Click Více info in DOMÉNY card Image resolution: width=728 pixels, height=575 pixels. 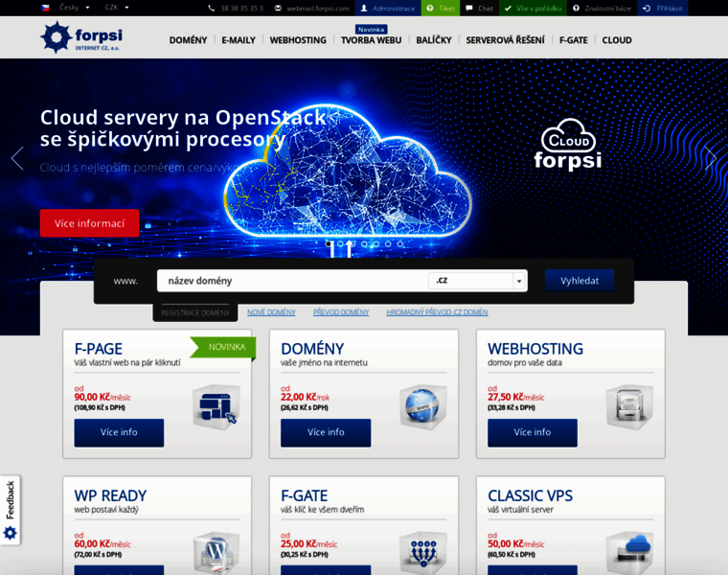pyautogui.click(x=326, y=432)
